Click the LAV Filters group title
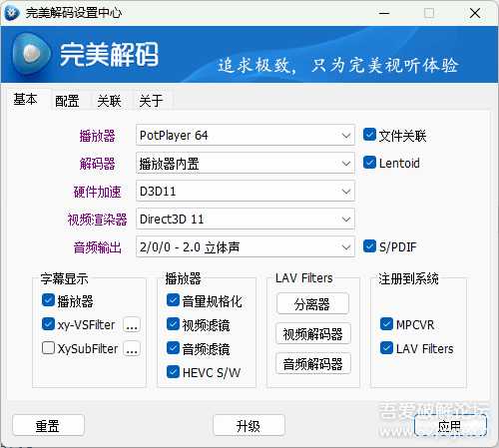This screenshot has width=499, height=448. pos(304,278)
